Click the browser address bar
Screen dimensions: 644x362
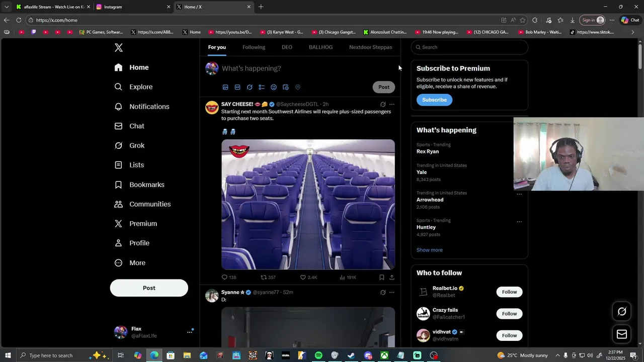(262, 20)
